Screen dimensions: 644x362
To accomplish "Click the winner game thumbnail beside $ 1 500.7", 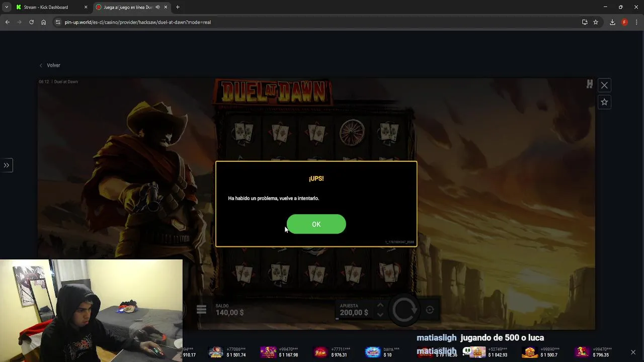I will (x=530, y=352).
